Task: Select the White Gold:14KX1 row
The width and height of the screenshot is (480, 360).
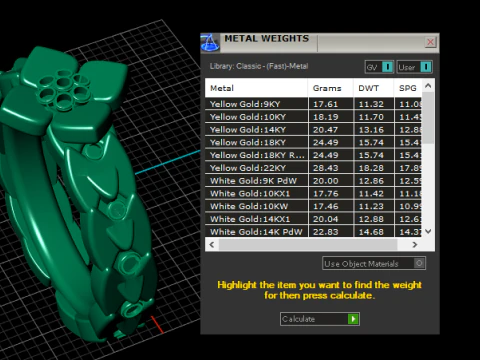Action: click(313, 219)
